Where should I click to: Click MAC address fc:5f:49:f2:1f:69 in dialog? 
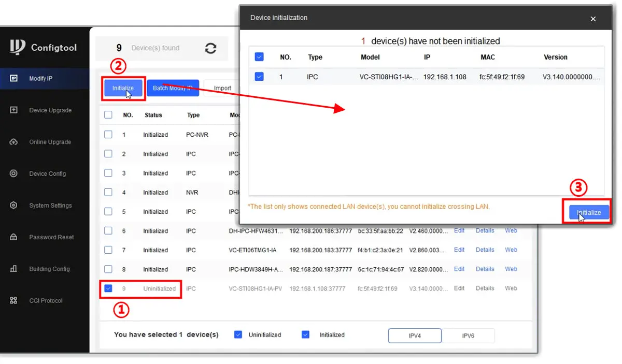(503, 77)
